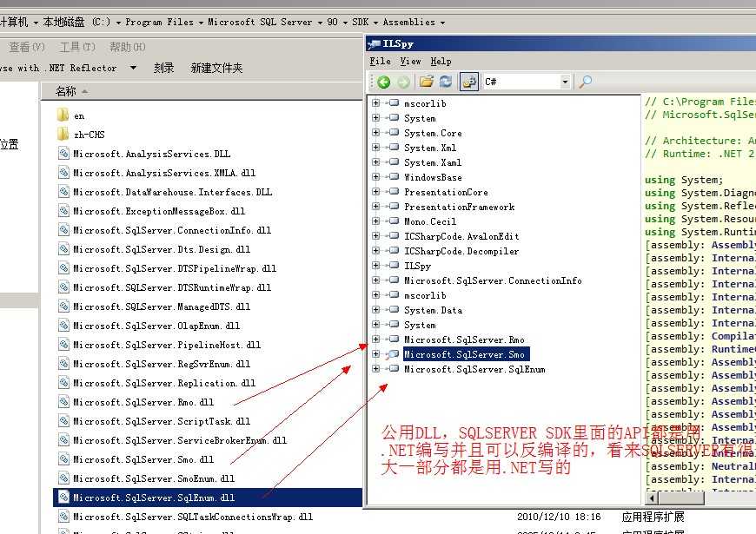The height and width of the screenshot is (534, 756).
Task: Select Microsoft.SQLServer.ManagedDTS.dll icon
Action: click(63, 307)
